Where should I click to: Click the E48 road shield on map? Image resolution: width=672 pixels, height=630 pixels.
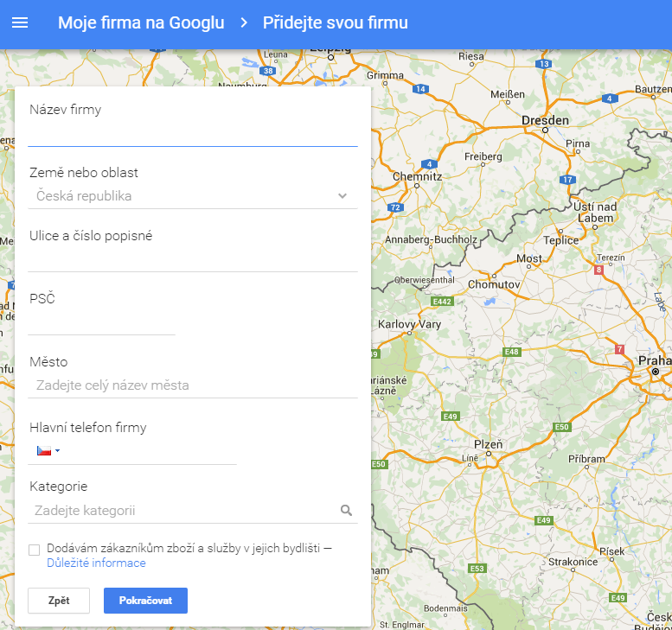tap(511, 352)
